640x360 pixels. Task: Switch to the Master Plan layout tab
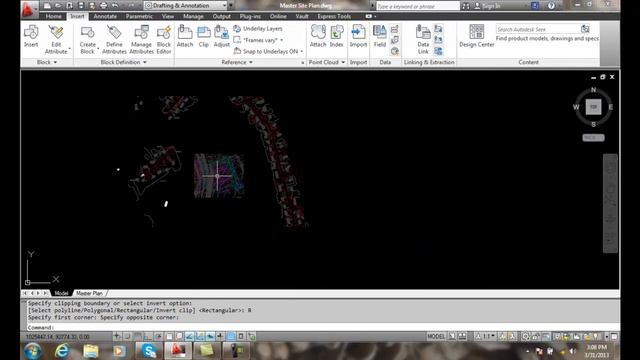(x=89, y=293)
